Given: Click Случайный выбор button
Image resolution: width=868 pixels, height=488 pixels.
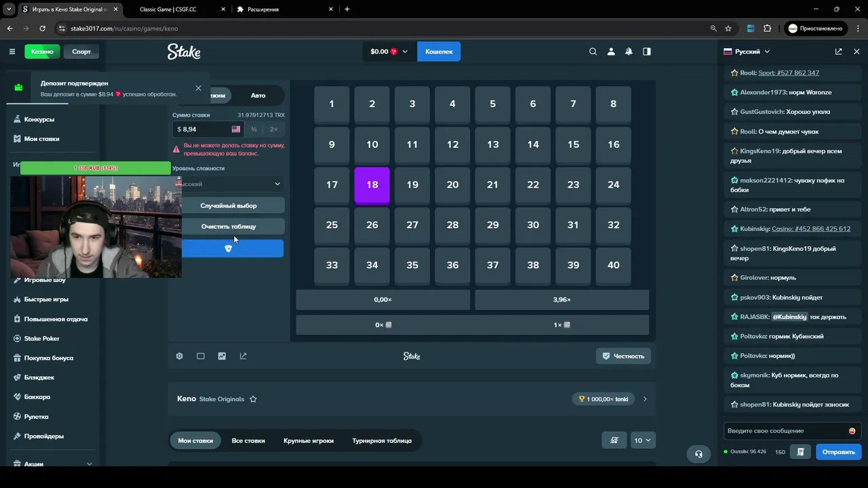Looking at the screenshot, I should [229, 205].
